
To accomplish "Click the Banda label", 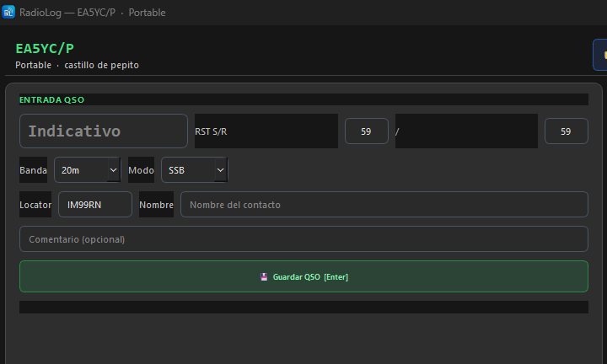I will click(33, 170).
